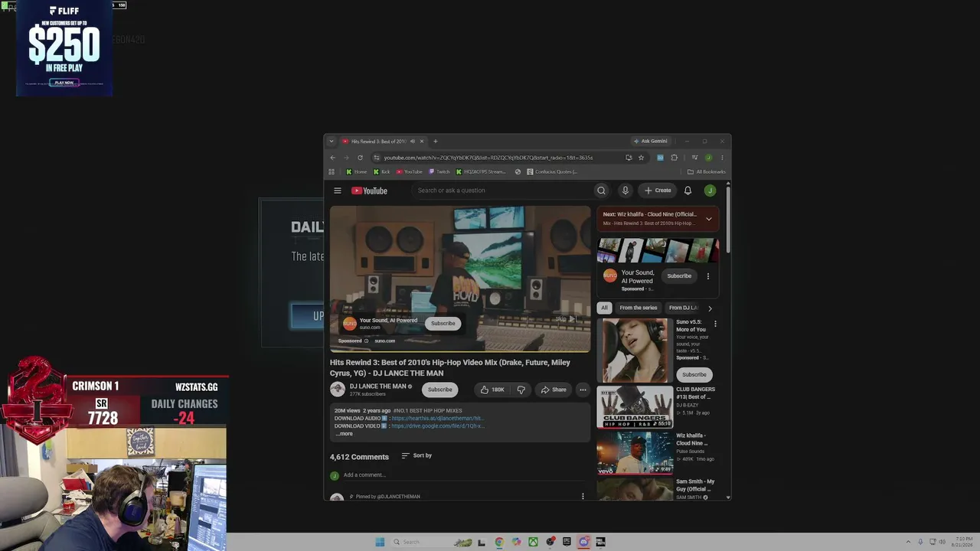
Task: Dislike the Hits Rewind 3 video
Action: tap(521, 390)
